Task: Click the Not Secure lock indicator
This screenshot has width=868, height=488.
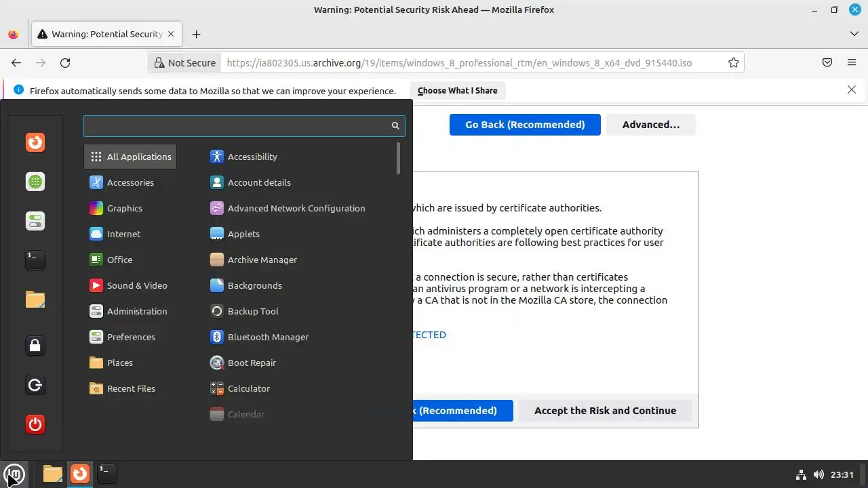Action: click(185, 62)
